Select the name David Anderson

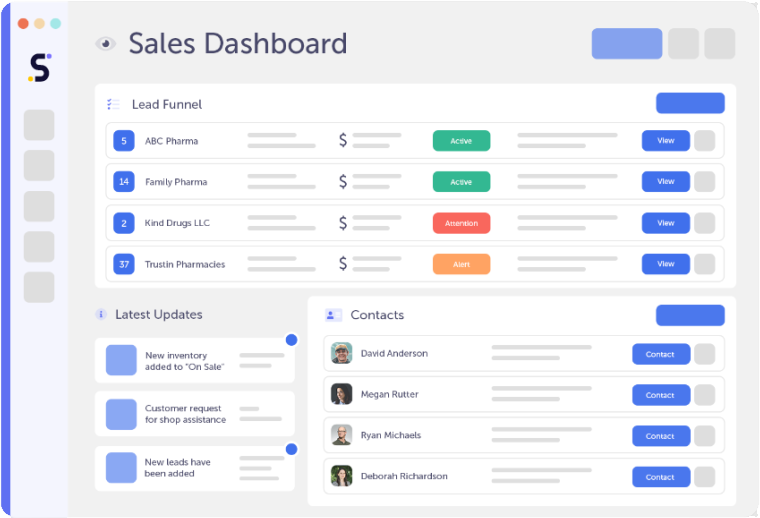pos(394,354)
